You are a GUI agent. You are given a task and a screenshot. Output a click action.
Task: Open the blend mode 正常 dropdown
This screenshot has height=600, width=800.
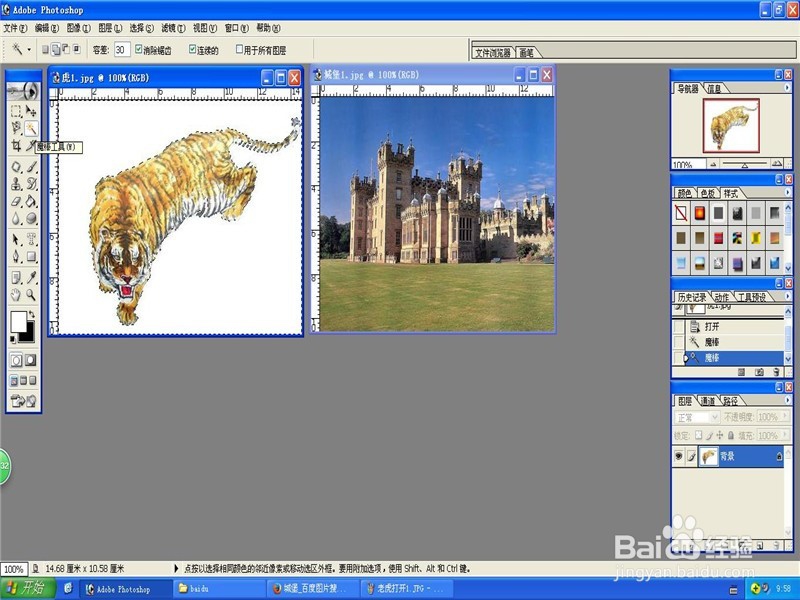[x=696, y=417]
